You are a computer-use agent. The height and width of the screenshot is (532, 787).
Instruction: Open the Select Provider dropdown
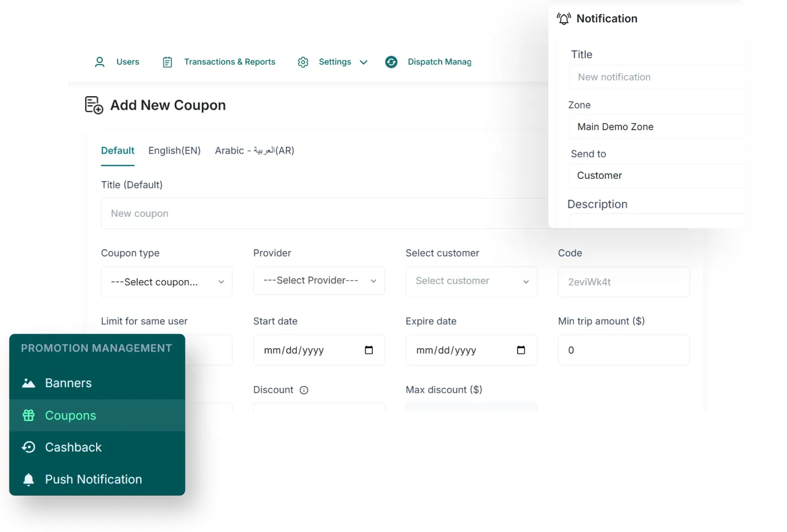click(319, 281)
